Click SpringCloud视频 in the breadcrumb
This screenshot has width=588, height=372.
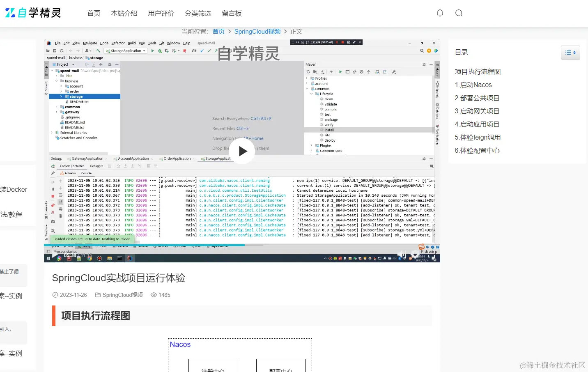257,32
